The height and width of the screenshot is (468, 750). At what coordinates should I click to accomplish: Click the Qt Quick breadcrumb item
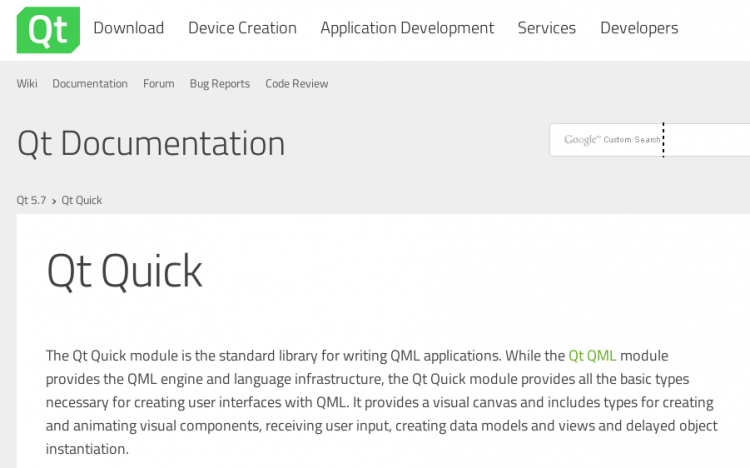tap(82, 200)
